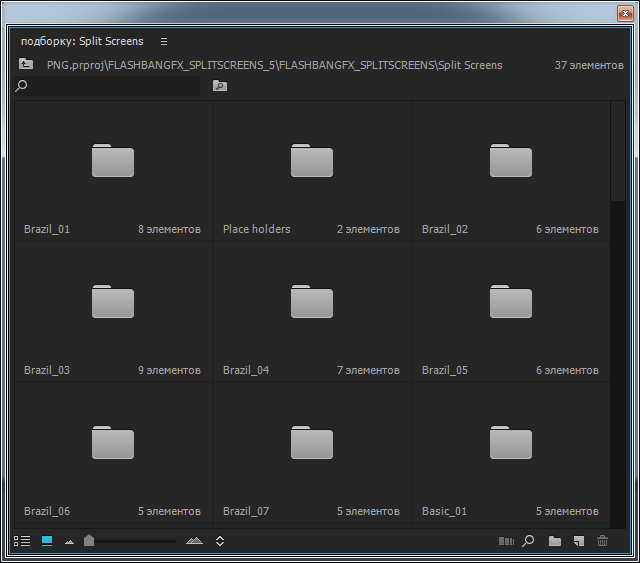Viewport: 640px width, 563px height.
Task: Switch to list view
Action: pyautogui.click(x=22, y=541)
